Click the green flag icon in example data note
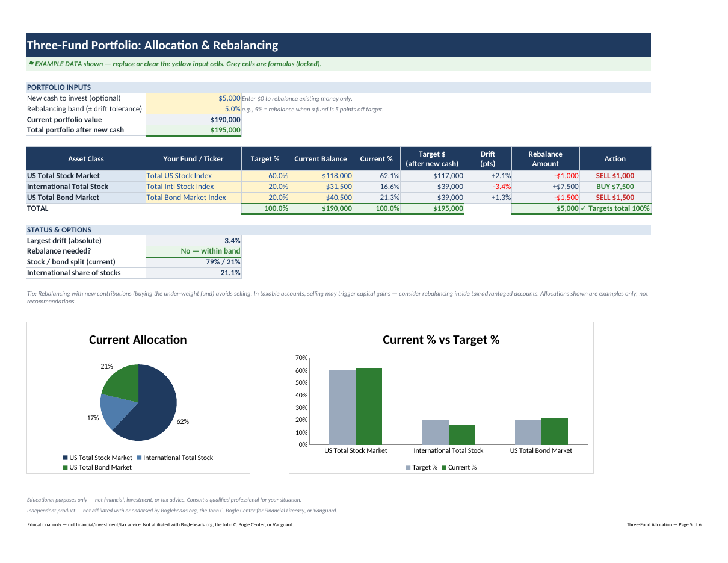The height and width of the screenshot is (563, 728). 31,64
